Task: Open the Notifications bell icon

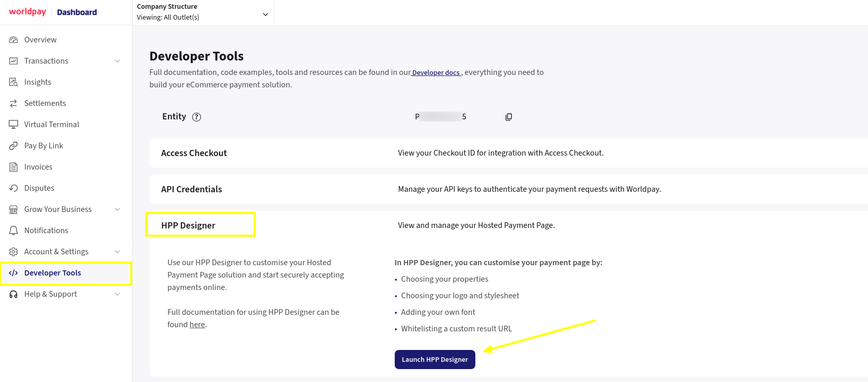Action: [14, 230]
